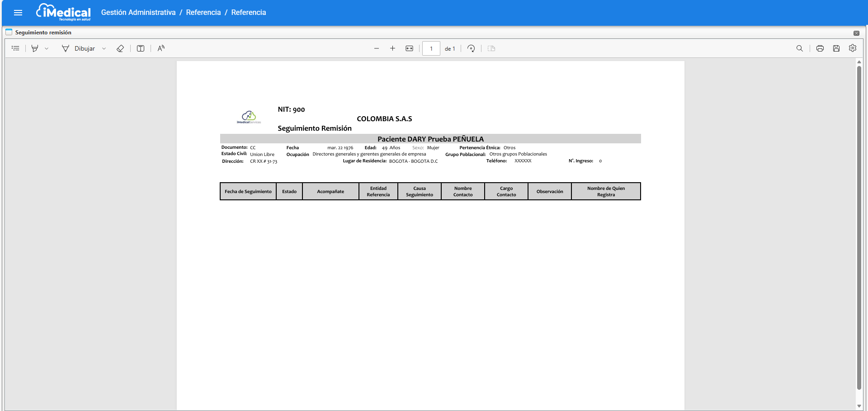The height and width of the screenshot is (411, 868).
Task: Search within the PDF document
Action: point(800,48)
